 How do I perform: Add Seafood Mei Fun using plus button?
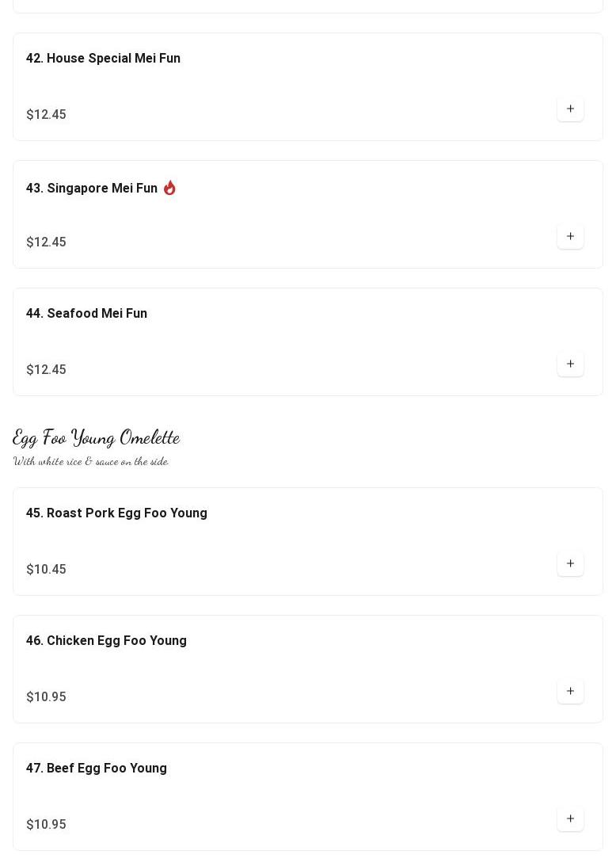point(570,364)
